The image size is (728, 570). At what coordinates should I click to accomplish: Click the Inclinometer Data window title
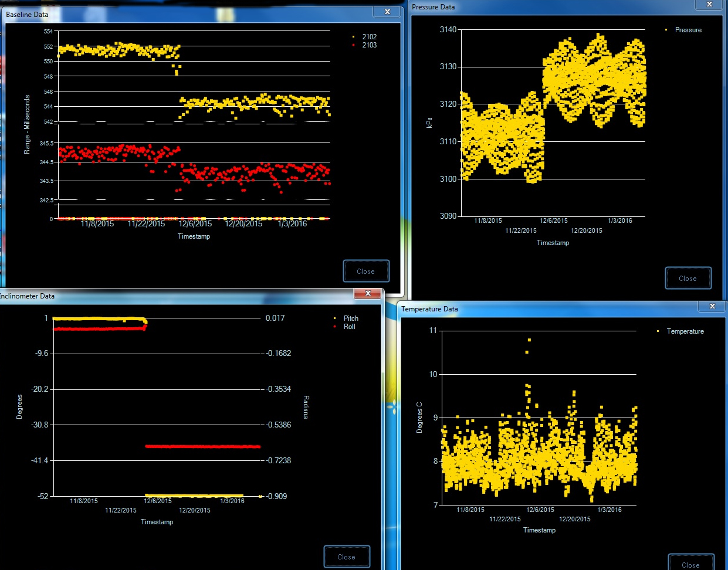pyautogui.click(x=27, y=296)
